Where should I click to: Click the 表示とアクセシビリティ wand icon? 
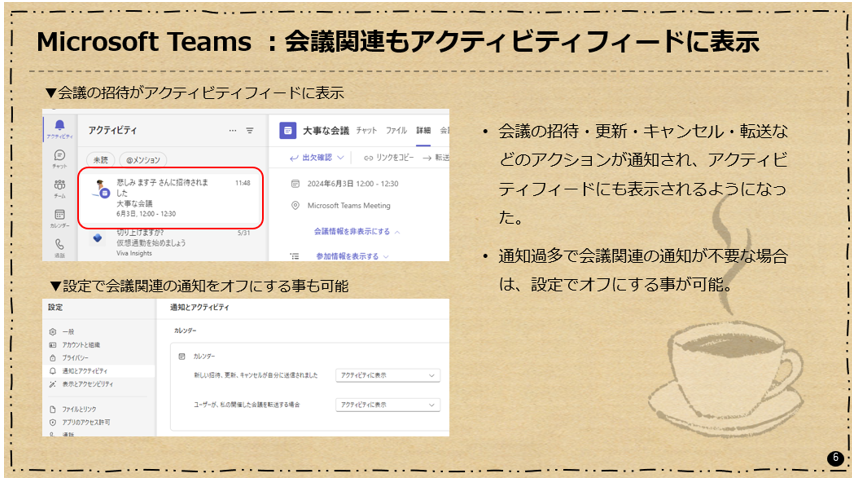[x=53, y=384]
